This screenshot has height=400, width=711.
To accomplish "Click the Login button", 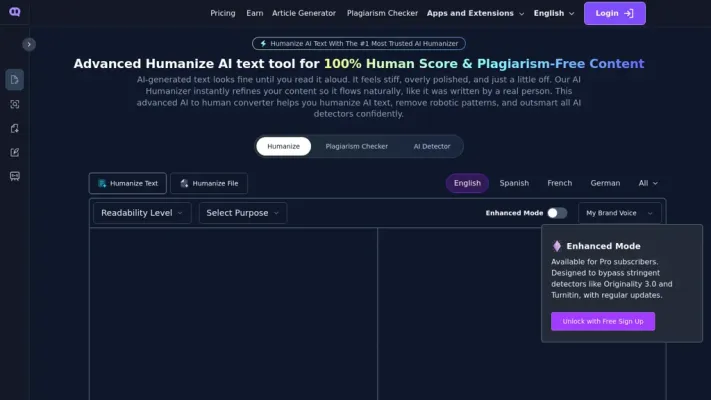I will pyautogui.click(x=614, y=13).
